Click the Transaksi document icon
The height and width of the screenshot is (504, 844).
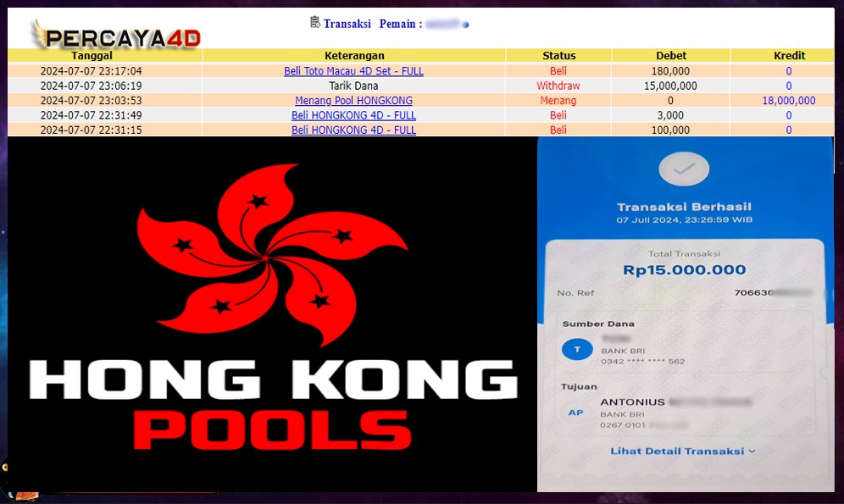pos(315,23)
